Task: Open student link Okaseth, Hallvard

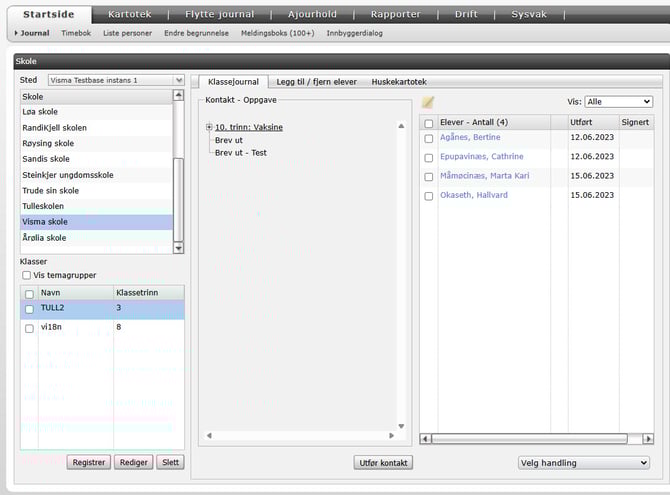Action: (477, 195)
